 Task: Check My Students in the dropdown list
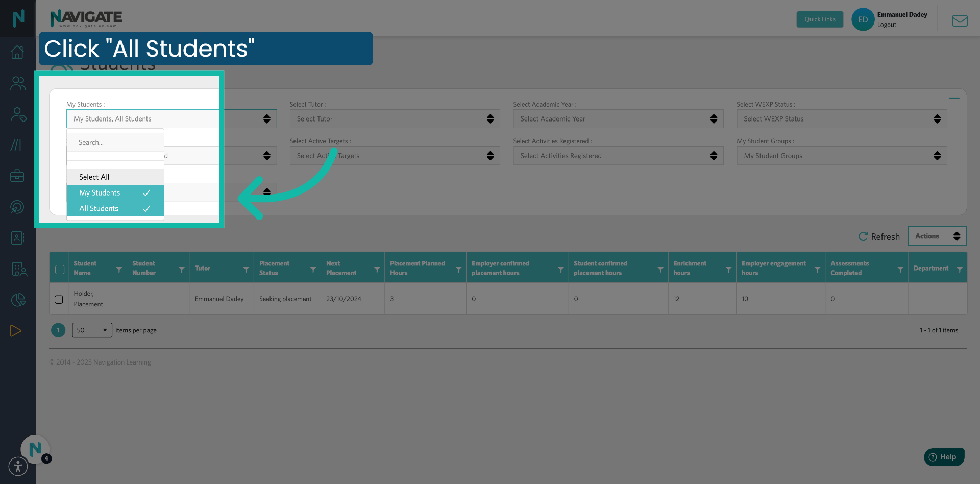100,192
